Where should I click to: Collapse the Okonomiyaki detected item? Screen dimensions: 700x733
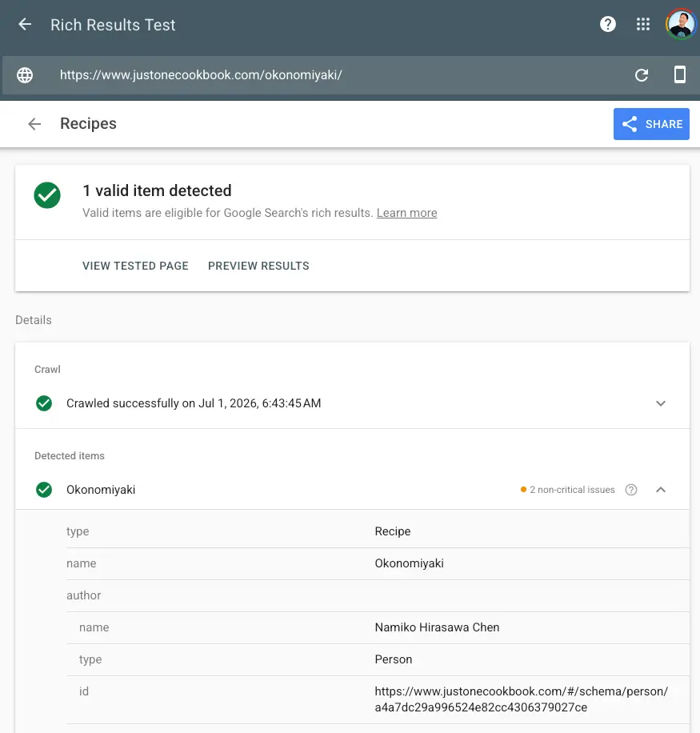[660, 490]
